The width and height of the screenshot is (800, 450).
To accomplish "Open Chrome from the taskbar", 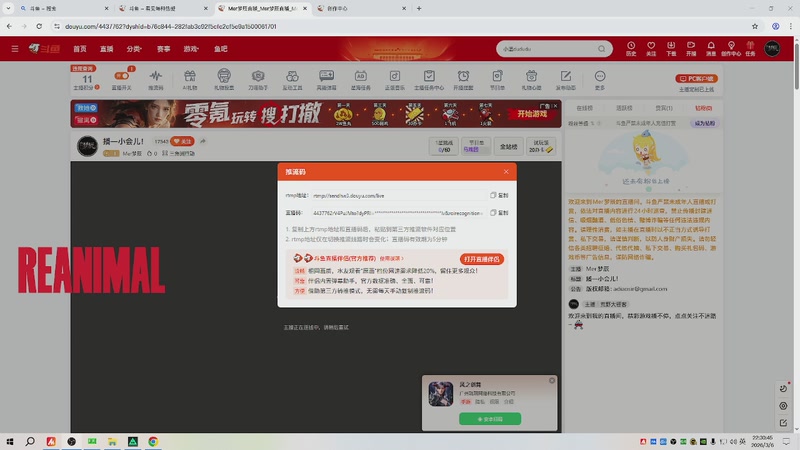I will [153, 441].
